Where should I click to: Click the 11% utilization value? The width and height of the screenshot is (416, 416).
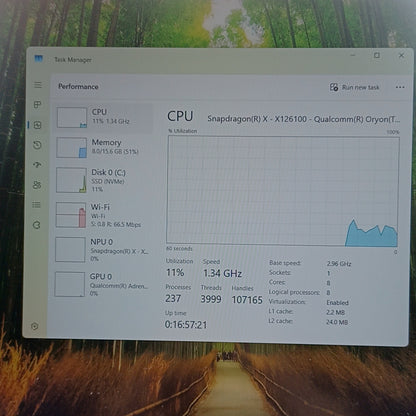pyautogui.click(x=175, y=273)
